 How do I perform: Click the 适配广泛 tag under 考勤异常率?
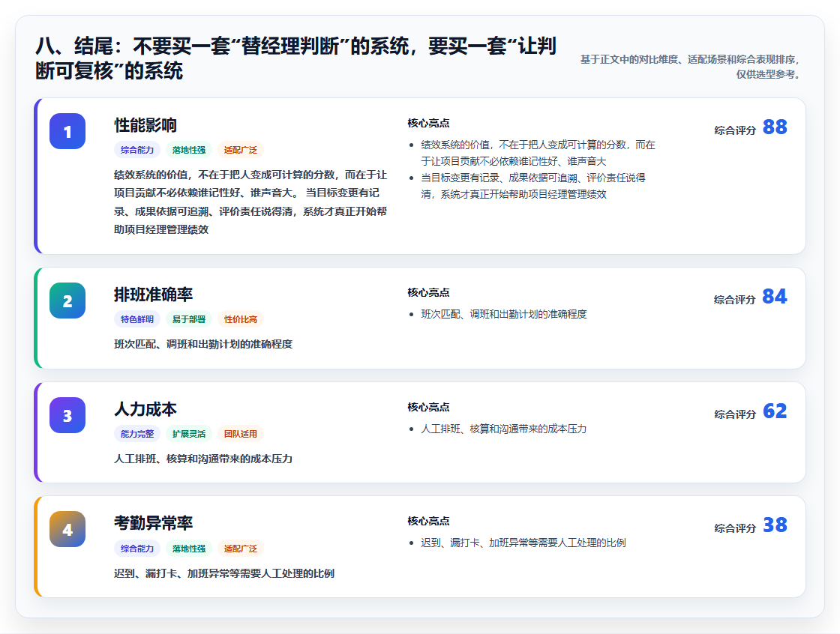[241, 549]
